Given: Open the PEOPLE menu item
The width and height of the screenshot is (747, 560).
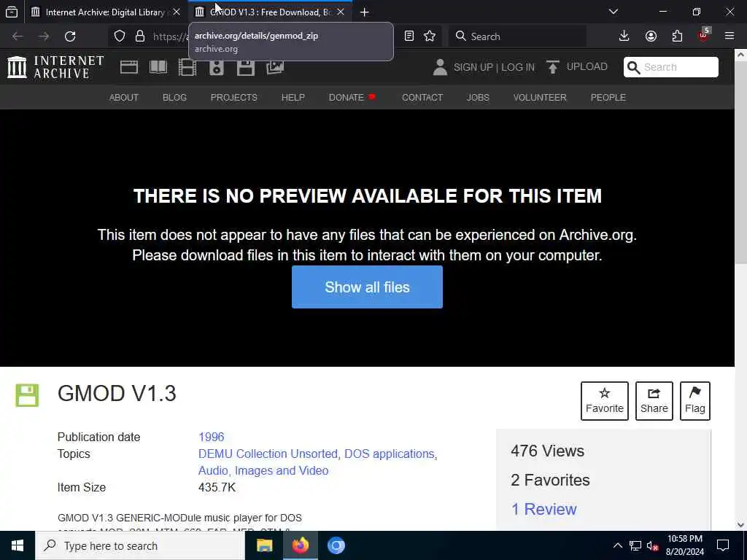Looking at the screenshot, I should [608, 97].
